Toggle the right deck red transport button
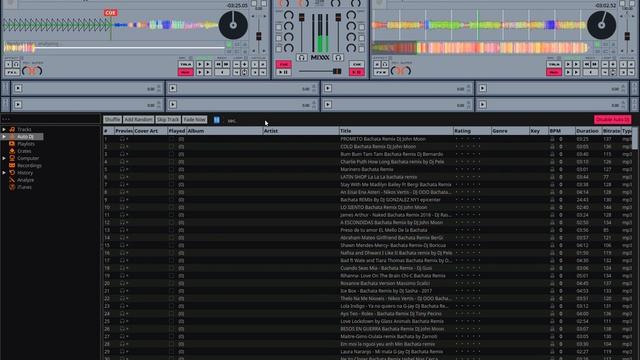The width and height of the screenshot is (640, 360). coord(553,72)
